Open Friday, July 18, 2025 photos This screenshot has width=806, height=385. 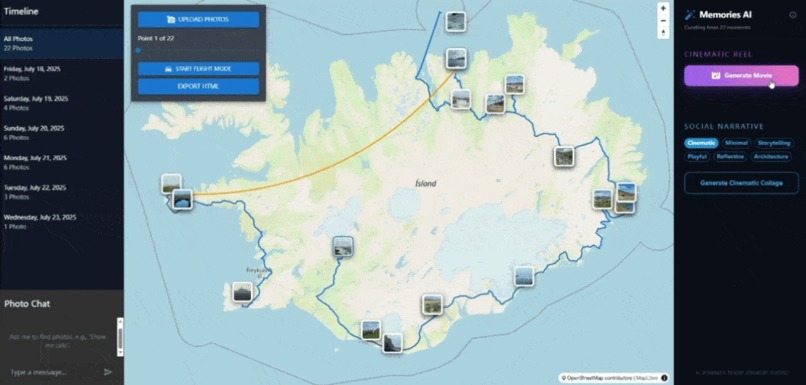point(62,73)
